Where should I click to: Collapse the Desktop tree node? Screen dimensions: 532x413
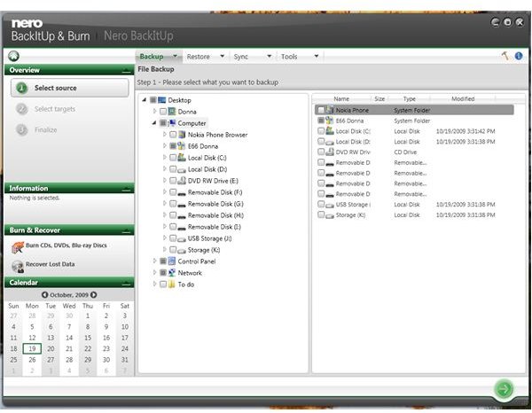[145, 99]
